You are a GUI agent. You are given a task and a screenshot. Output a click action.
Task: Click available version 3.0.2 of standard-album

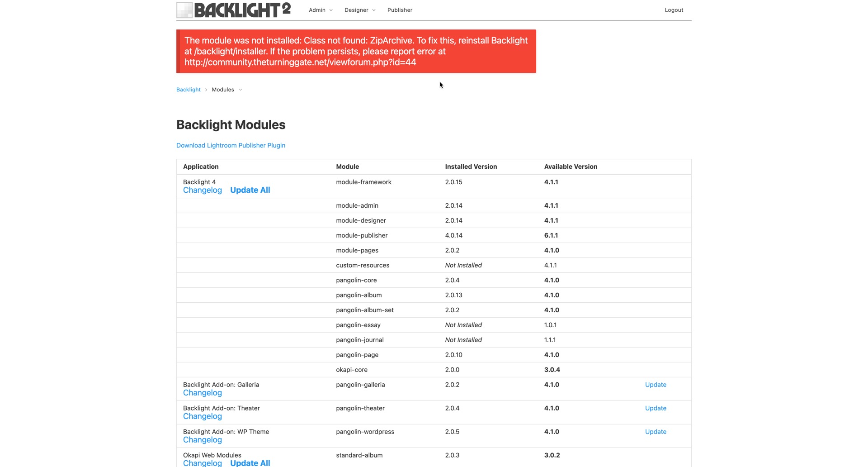pyautogui.click(x=552, y=455)
